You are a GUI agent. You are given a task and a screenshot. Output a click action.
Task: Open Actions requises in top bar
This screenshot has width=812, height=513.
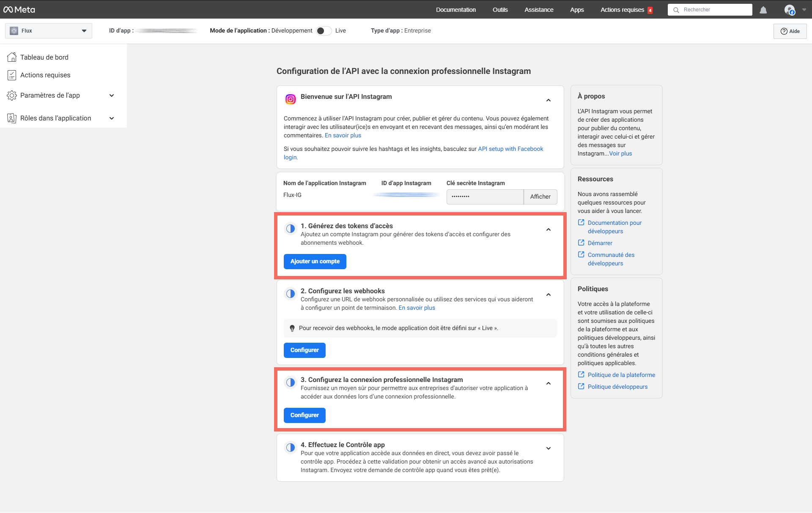tap(623, 10)
